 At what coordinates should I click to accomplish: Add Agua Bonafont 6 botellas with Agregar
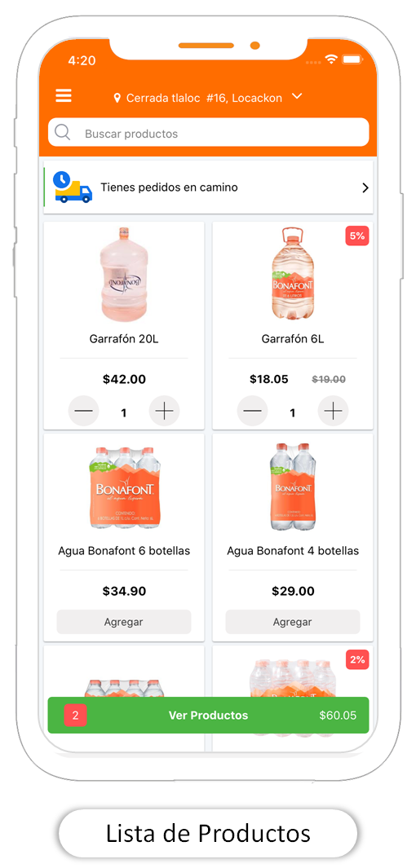tap(124, 622)
